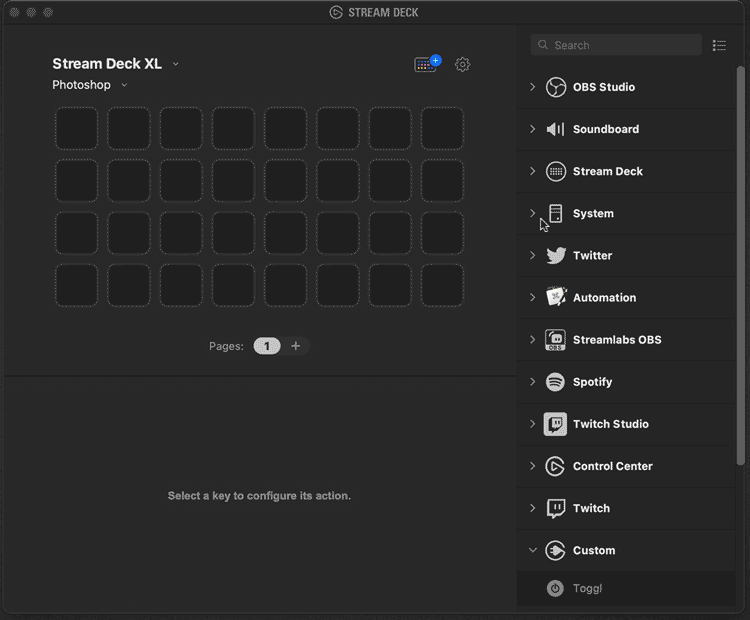Image resolution: width=750 pixels, height=620 pixels.
Task: Expand the System category chevron
Action: [532, 213]
